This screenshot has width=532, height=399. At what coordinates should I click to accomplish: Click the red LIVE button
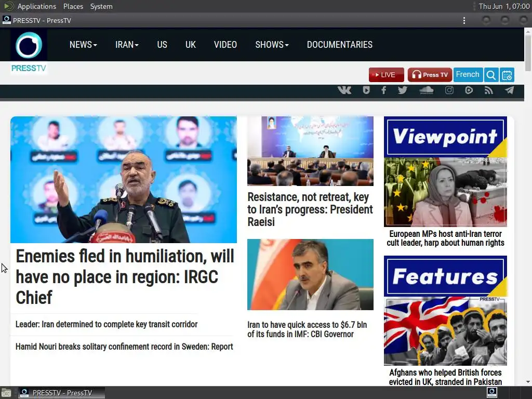tap(387, 75)
